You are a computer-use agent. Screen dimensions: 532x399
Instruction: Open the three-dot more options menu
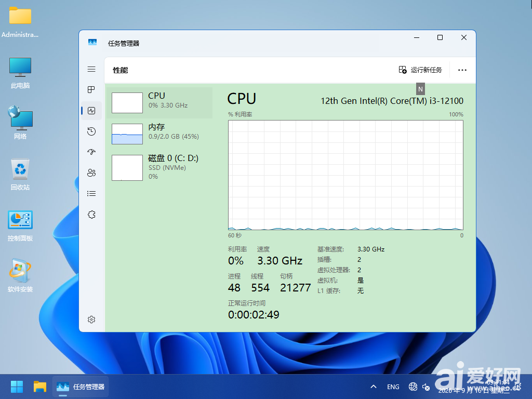[x=462, y=70]
